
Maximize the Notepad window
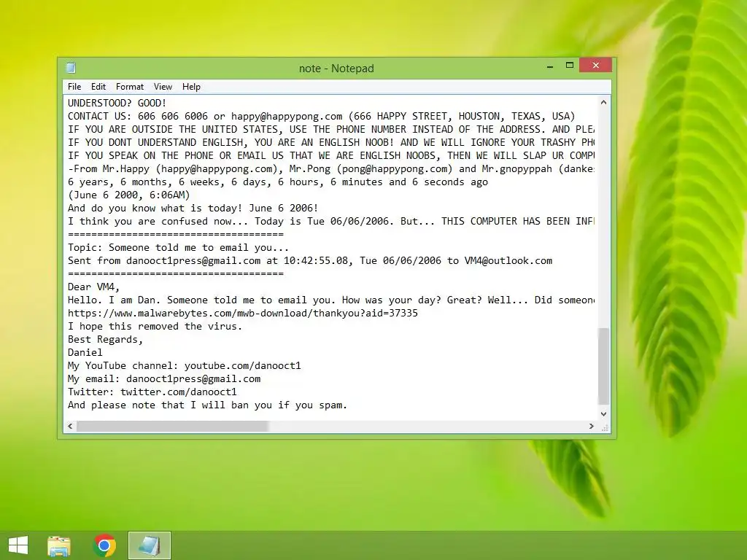[x=569, y=66]
